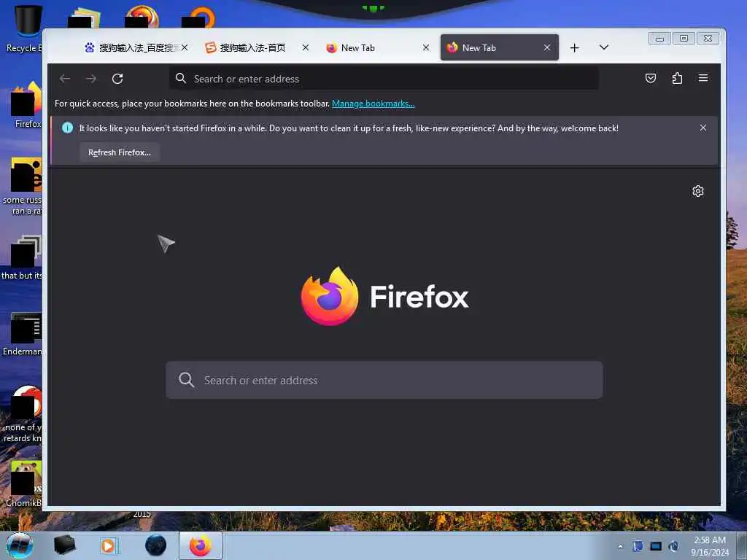Focus the address bar search field
Viewport: 747px width, 560px height.
click(x=384, y=79)
